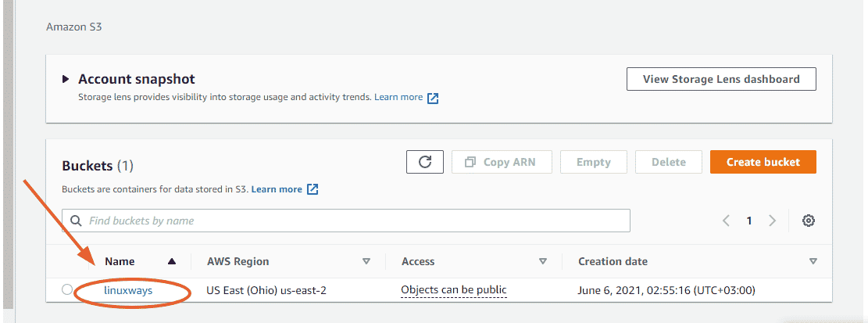Go to next page of buckets
868x323 pixels.
point(772,221)
